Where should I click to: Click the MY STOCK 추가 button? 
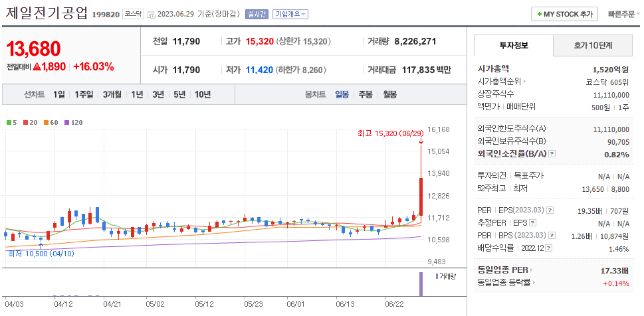(564, 14)
